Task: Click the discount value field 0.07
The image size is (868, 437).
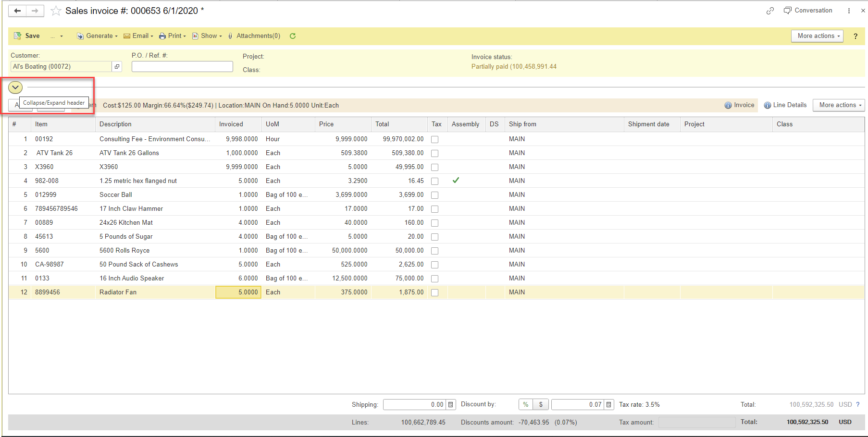Action: (x=577, y=405)
